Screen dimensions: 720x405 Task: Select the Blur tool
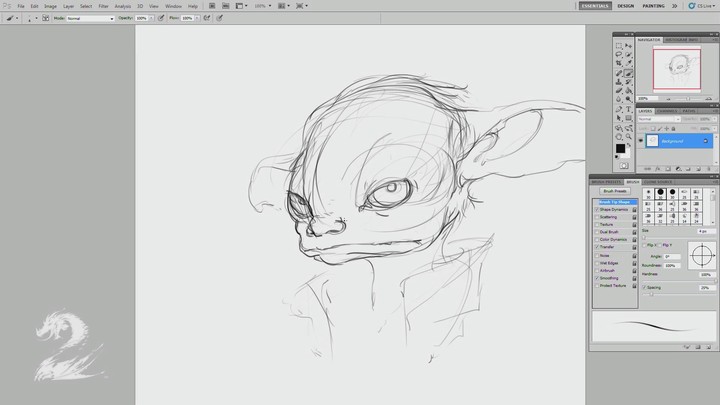point(619,99)
